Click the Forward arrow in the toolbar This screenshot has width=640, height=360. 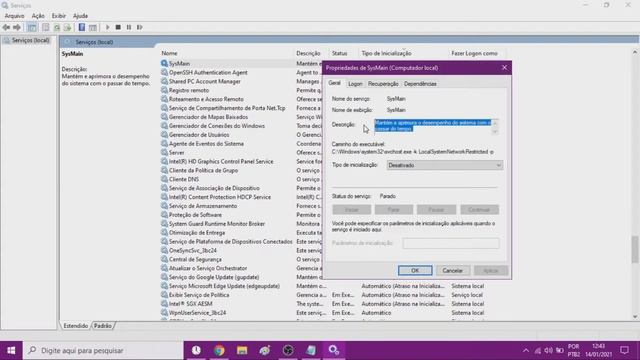tap(17, 27)
